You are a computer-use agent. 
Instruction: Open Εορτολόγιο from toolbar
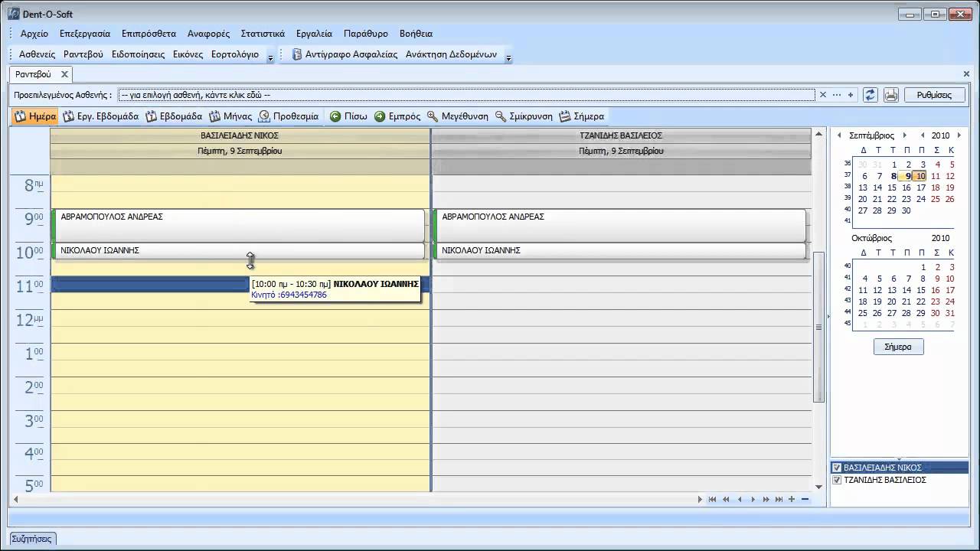pyautogui.click(x=235, y=54)
